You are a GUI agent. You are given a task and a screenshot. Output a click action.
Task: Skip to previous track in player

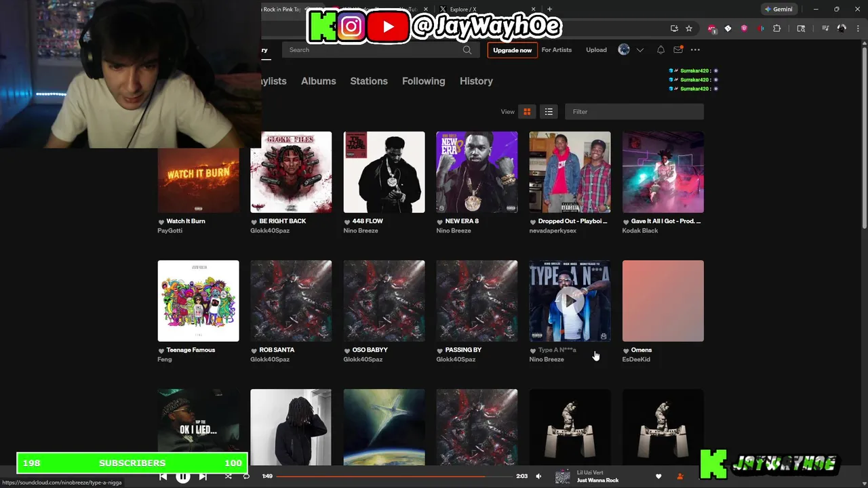pyautogui.click(x=163, y=476)
